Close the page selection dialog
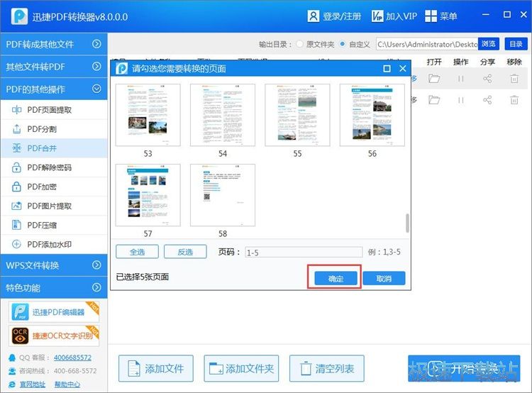Screen dimensions: 532x393 tap(403, 69)
